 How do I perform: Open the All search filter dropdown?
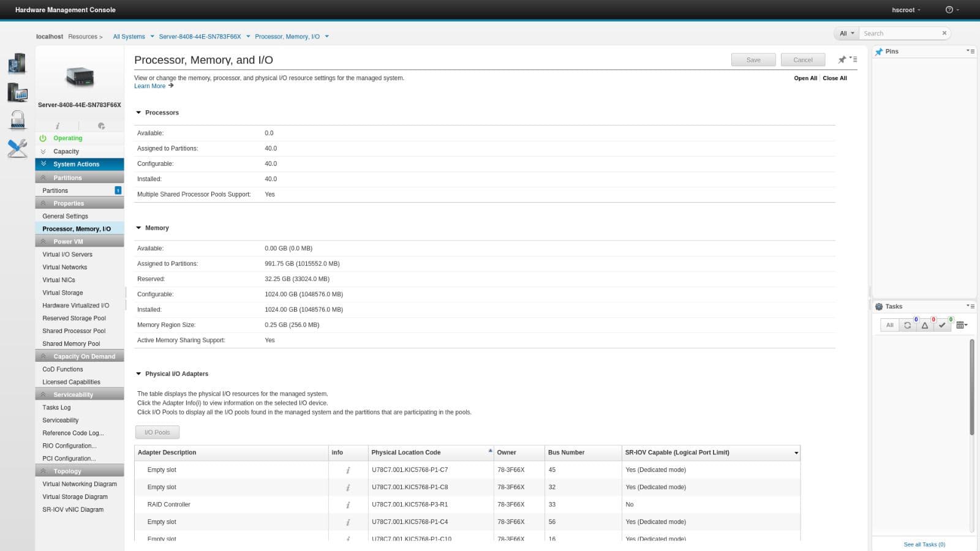pyautogui.click(x=846, y=34)
